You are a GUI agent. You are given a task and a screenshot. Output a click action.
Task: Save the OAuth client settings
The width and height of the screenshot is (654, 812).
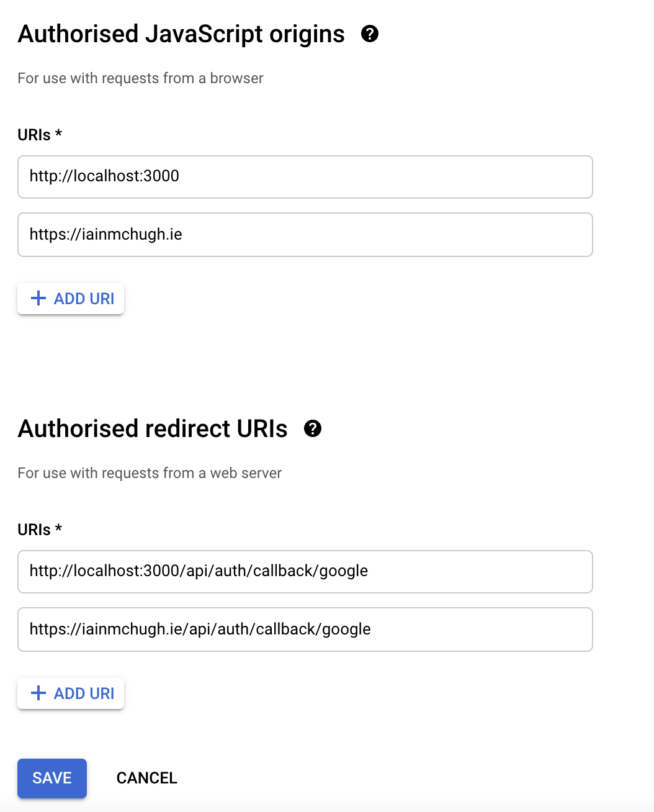pos(52,778)
